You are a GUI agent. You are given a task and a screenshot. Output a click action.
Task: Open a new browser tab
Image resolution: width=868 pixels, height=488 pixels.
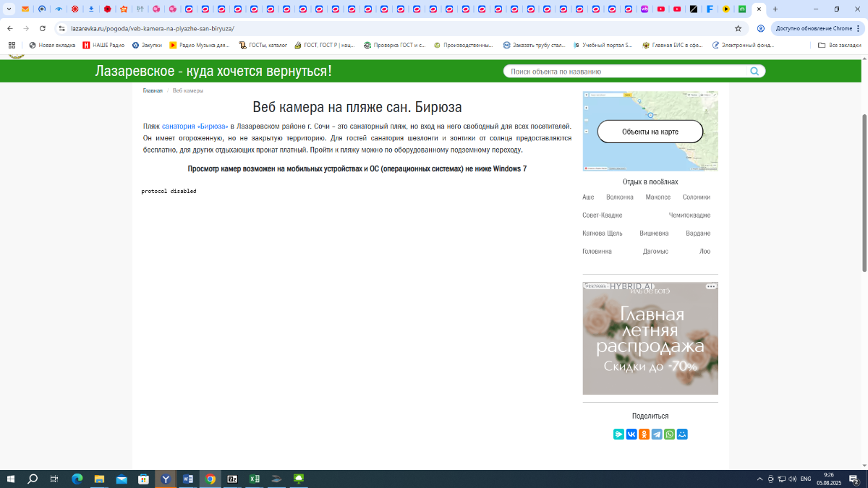(x=775, y=9)
